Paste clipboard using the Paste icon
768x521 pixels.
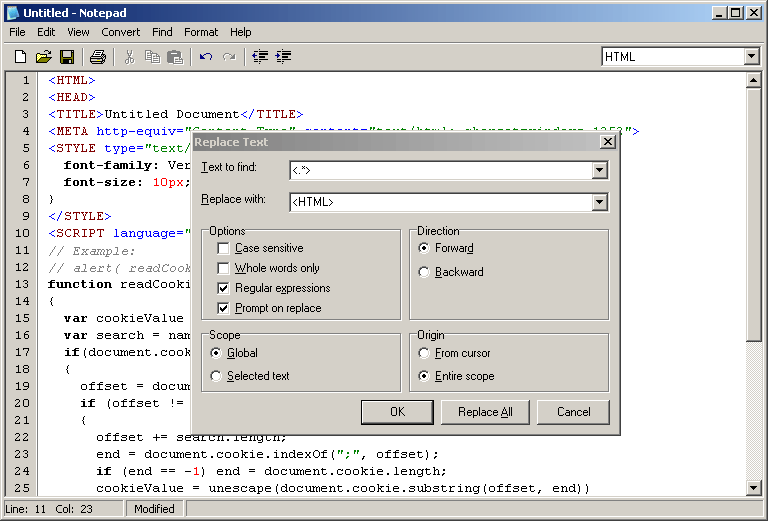coord(175,57)
